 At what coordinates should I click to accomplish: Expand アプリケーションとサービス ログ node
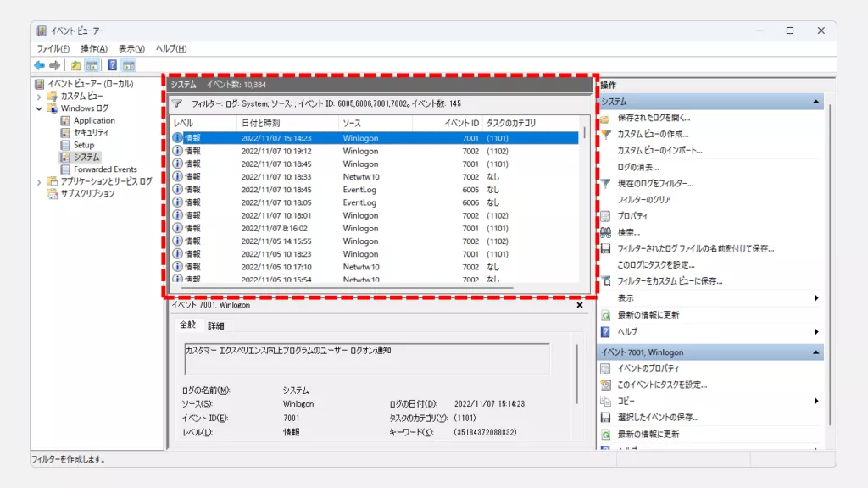point(39,181)
